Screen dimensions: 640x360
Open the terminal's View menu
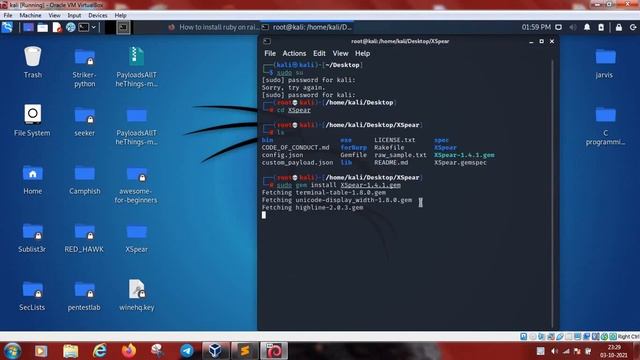click(x=340, y=53)
